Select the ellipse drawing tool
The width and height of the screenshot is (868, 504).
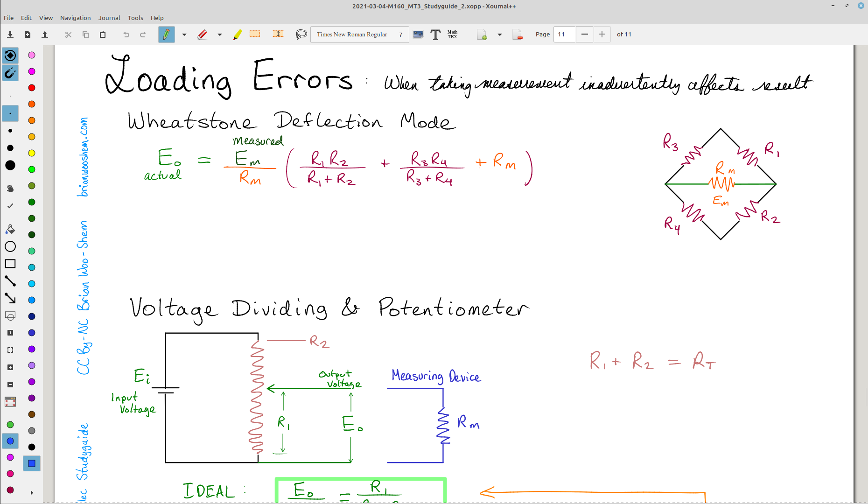click(x=10, y=246)
